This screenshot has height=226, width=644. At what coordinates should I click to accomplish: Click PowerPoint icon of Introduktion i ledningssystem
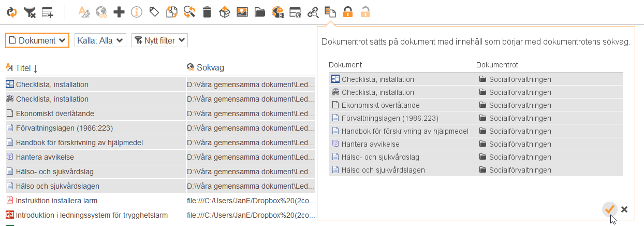pyautogui.click(x=10, y=215)
